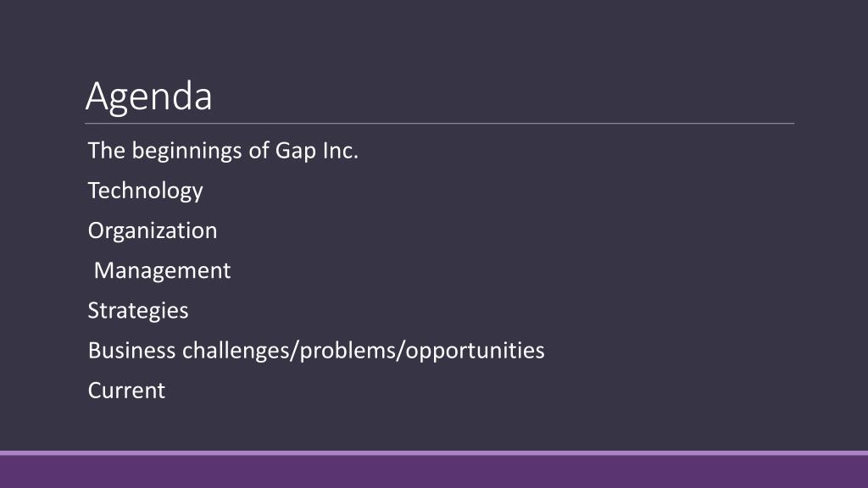This screenshot has width=868, height=488.
Task: Click empty dark area right of Technology
Action: (x=498, y=191)
